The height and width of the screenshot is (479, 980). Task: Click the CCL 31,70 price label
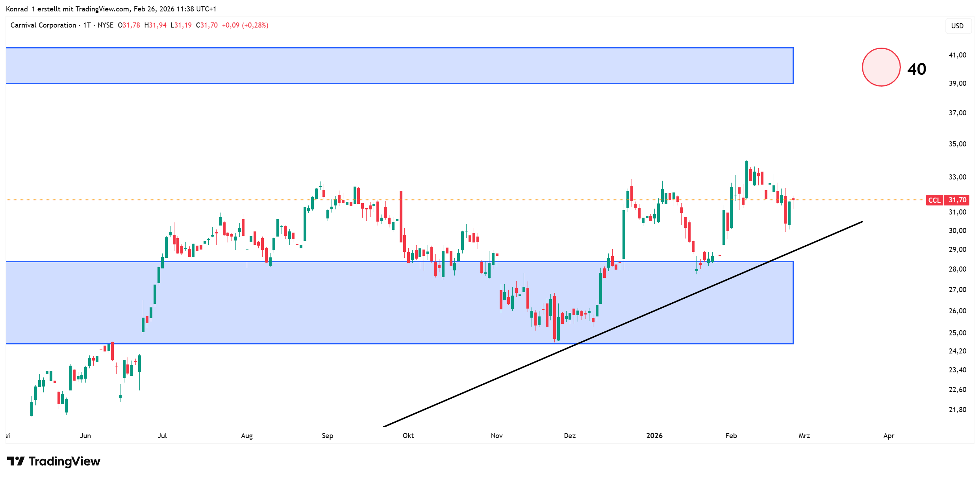coord(947,200)
